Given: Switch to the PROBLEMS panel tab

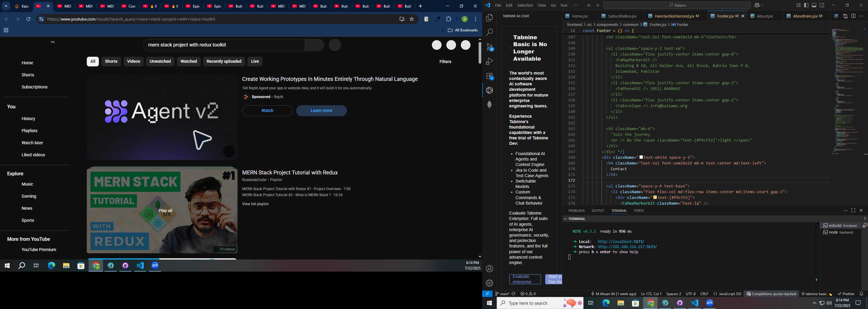Looking at the screenshot, I should (576, 211).
